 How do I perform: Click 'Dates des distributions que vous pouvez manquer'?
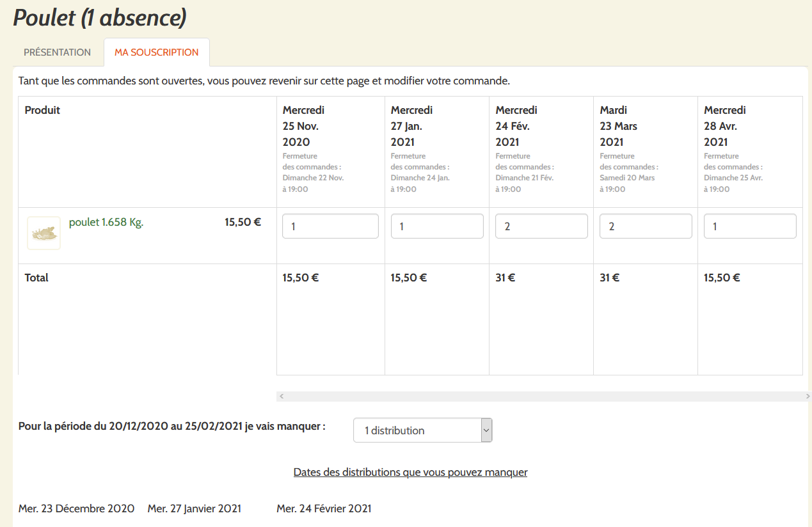410,473
